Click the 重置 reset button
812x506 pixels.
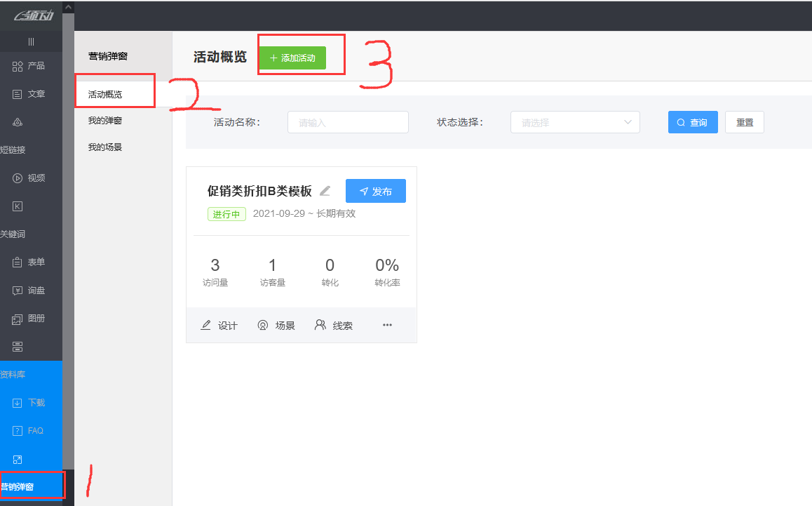(x=744, y=122)
